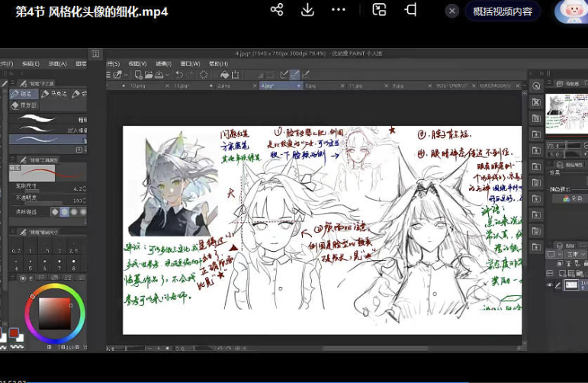
Task: Select the first thick brush stroke preset
Action: [x=48, y=119]
